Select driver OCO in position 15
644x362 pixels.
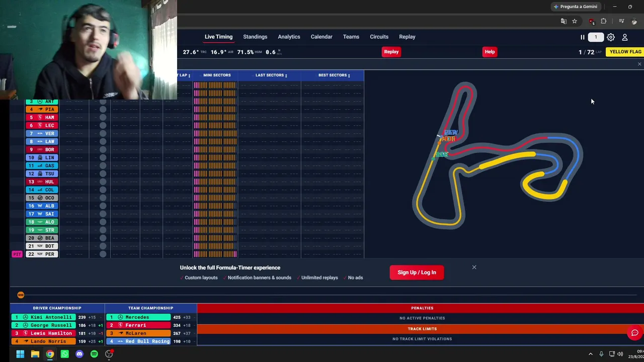coord(41,198)
